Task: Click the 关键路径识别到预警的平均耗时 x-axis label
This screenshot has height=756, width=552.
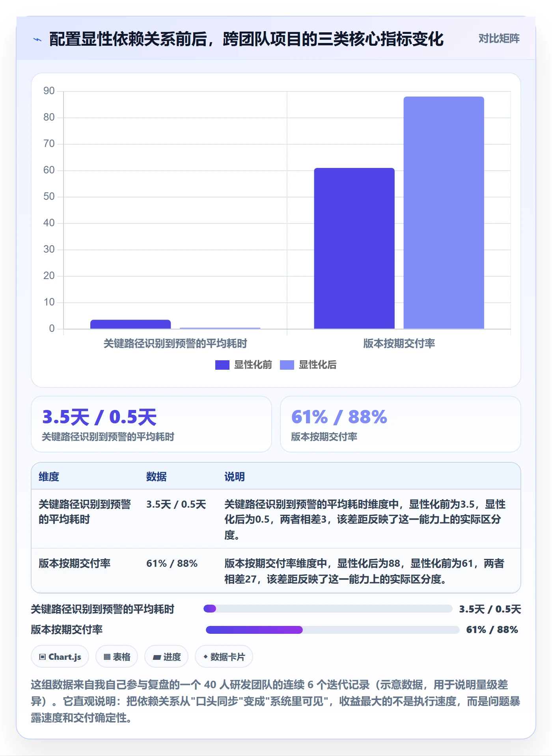Action: 175,343
